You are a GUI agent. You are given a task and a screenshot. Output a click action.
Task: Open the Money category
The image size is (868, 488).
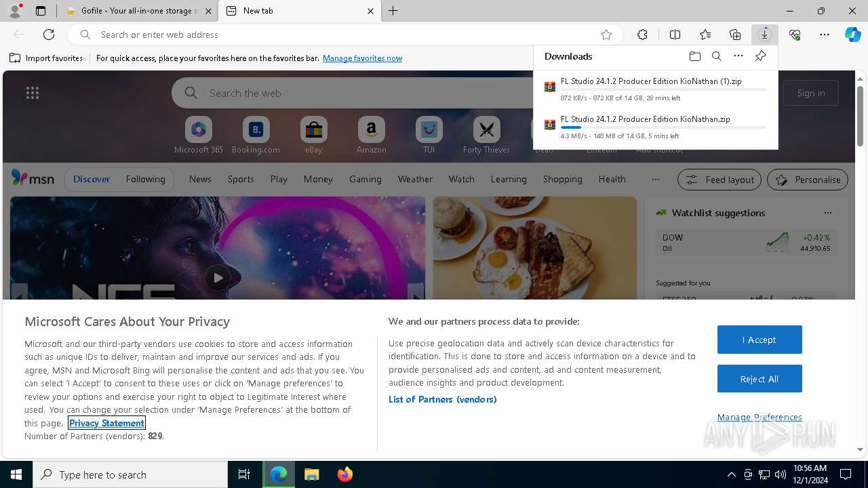pyautogui.click(x=318, y=179)
